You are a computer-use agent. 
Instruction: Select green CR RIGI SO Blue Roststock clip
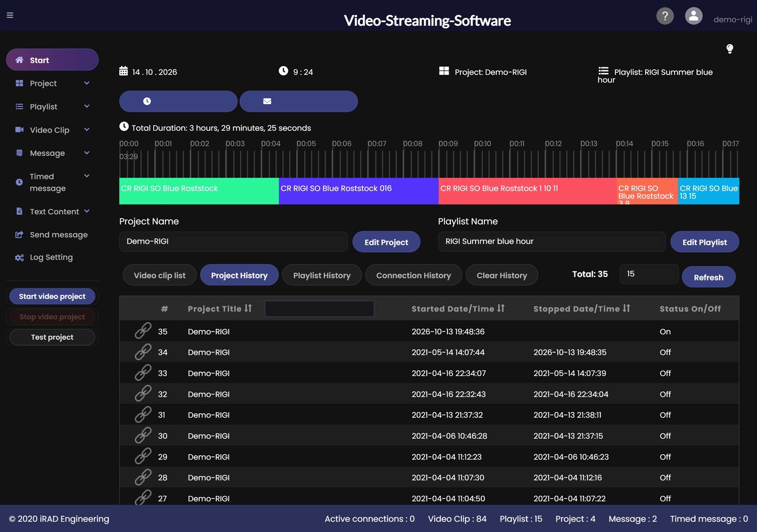(x=199, y=191)
